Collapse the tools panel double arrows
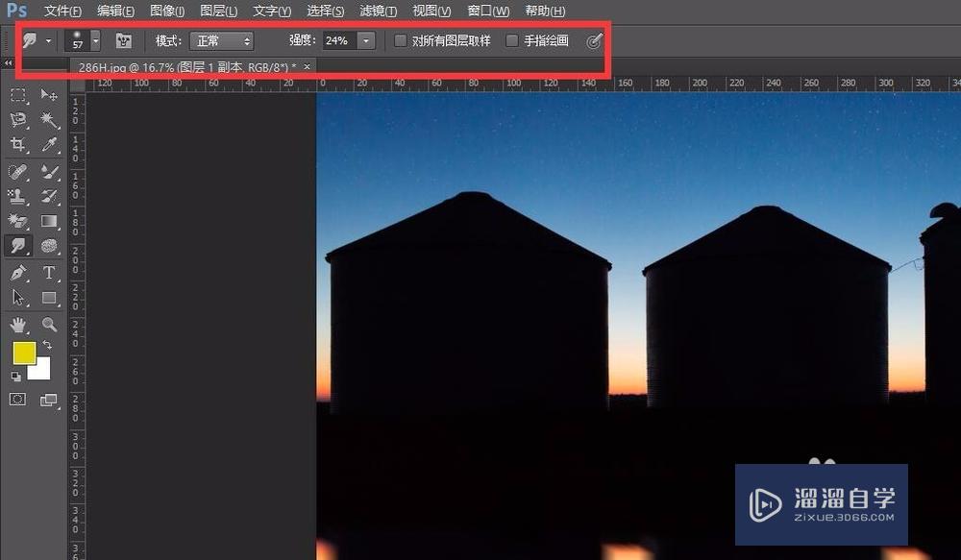The height and width of the screenshot is (560, 961). click(8, 63)
